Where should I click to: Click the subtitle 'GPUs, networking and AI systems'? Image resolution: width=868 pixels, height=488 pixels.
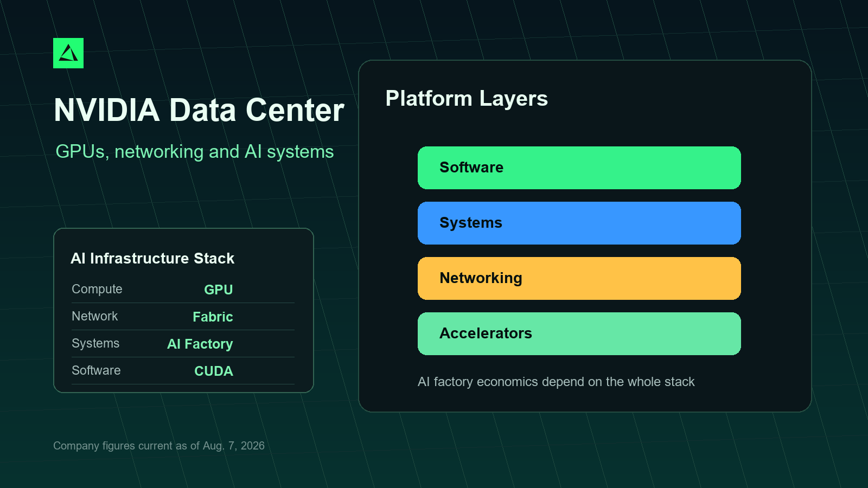tap(195, 152)
